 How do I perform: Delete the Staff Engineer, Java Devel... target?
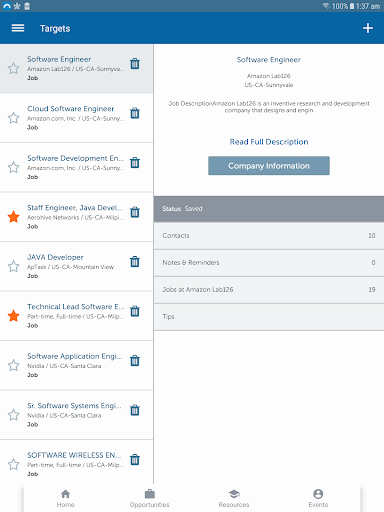tap(135, 212)
